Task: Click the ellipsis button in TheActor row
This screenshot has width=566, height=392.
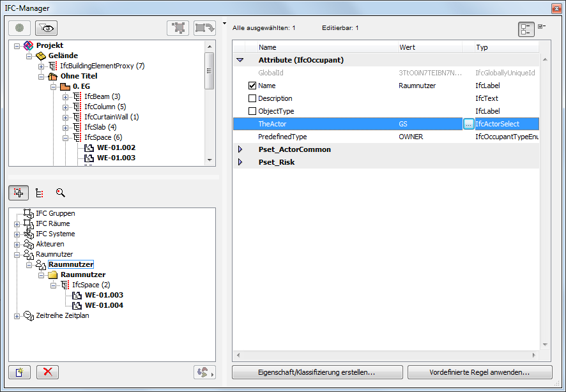Action: [468, 124]
